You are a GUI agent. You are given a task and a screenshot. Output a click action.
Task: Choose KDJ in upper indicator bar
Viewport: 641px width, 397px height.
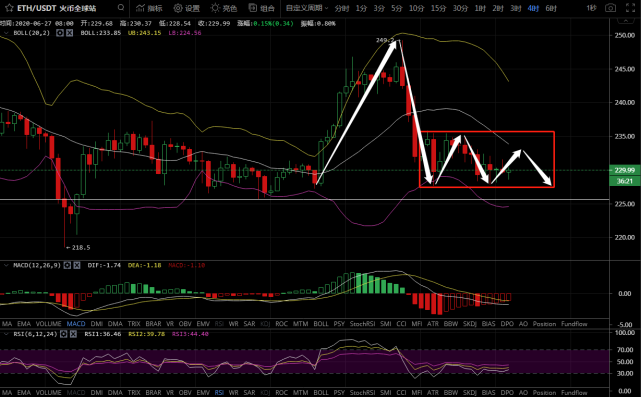(x=265, y=324)
